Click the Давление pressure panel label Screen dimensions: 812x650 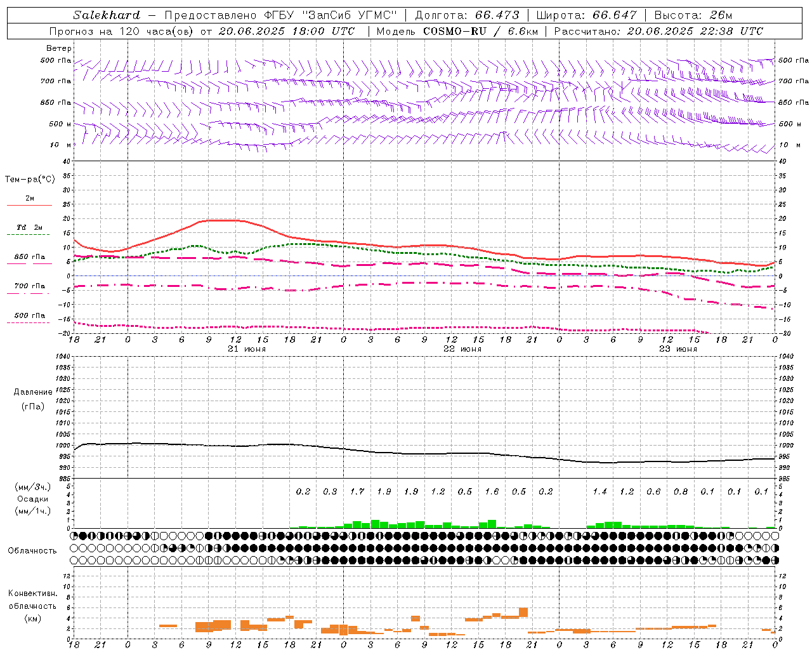click(x=33, y=392)
